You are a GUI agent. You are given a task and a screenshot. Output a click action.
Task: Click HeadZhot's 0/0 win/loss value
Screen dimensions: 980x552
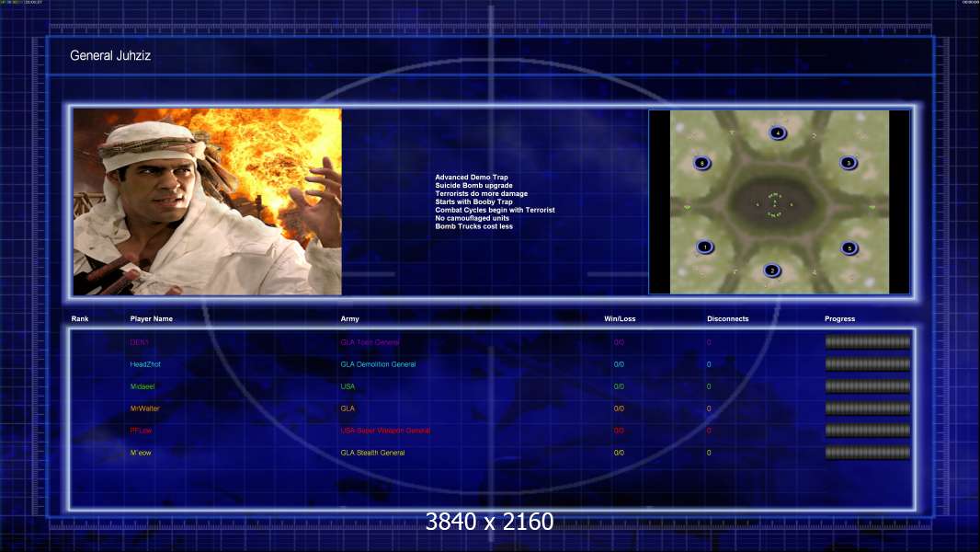click(x=619, y=364)
